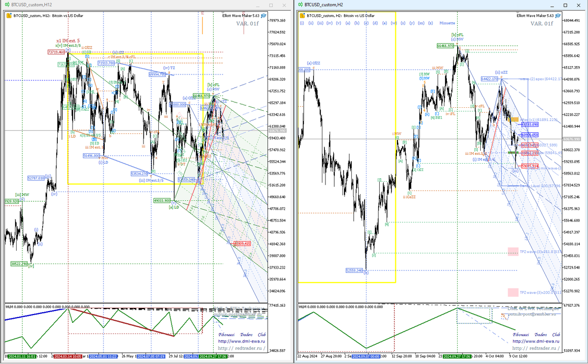Click the 41909.415 red price label in H12
The height and width of the screenshot is (364, 588).
tap(243, 243)
